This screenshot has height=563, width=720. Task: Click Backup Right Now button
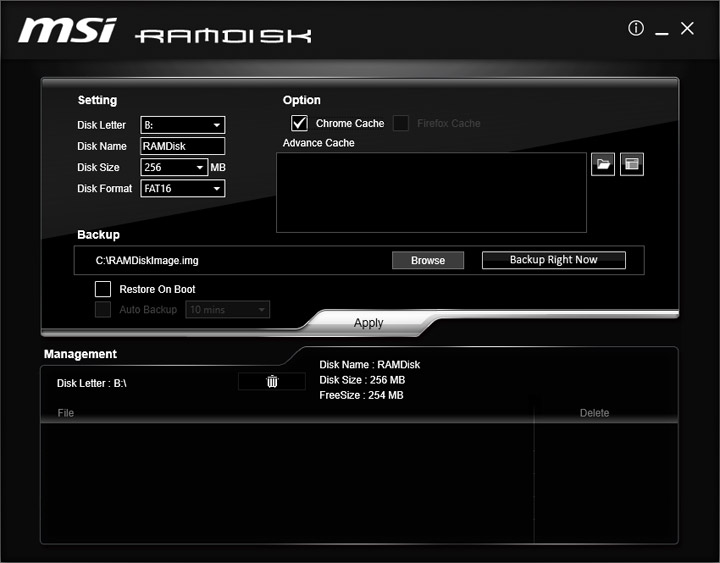(554, 260)
